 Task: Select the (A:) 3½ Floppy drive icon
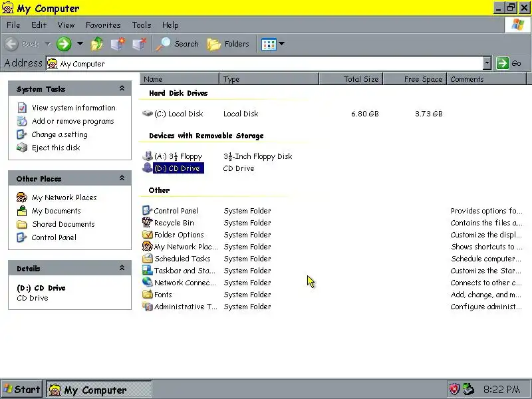tap(147, 156)
